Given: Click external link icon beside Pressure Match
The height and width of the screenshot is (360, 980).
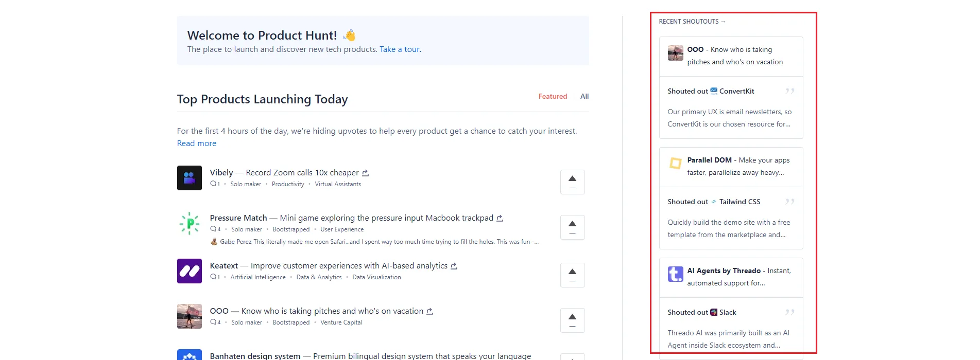Looking at the screenshot, I should tap(500, 219).
